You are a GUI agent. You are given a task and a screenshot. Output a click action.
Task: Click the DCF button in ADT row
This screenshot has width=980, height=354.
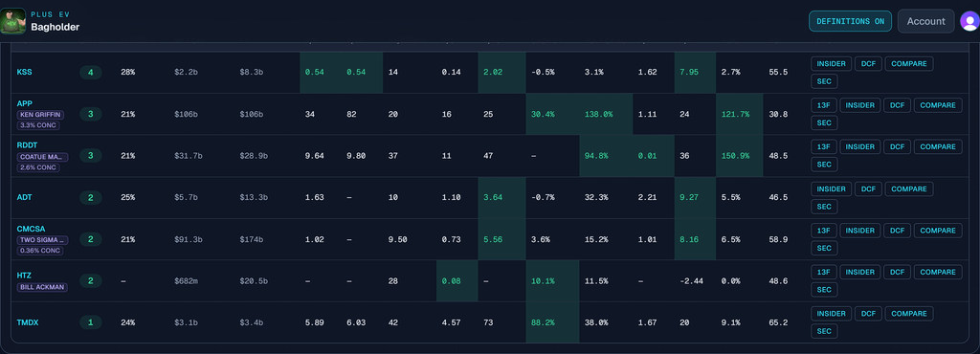tap(868, 188)
